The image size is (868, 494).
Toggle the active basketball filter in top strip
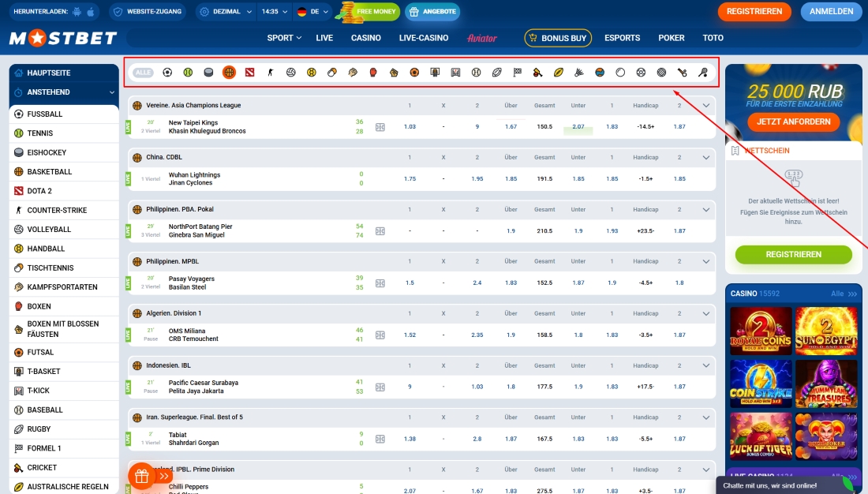229,73
